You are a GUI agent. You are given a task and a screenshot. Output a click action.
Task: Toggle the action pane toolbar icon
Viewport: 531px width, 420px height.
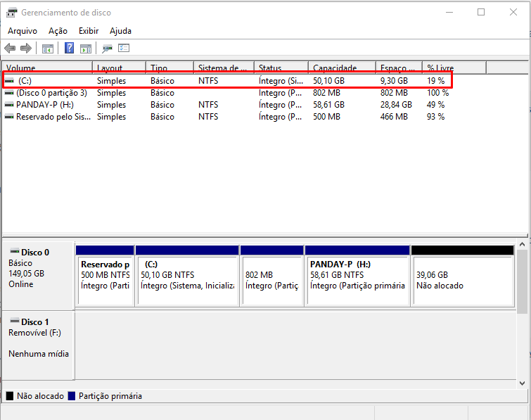point(86,49)
